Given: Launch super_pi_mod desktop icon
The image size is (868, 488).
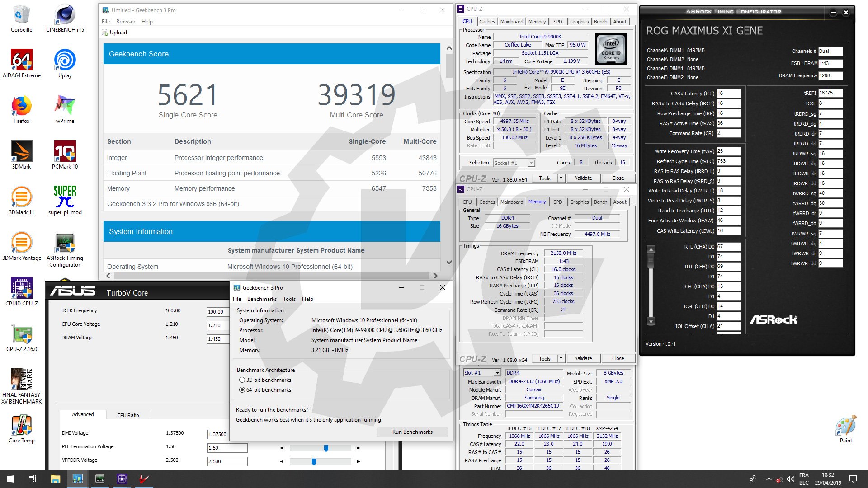Looking at the screenshot, I should tap(65, 201).
